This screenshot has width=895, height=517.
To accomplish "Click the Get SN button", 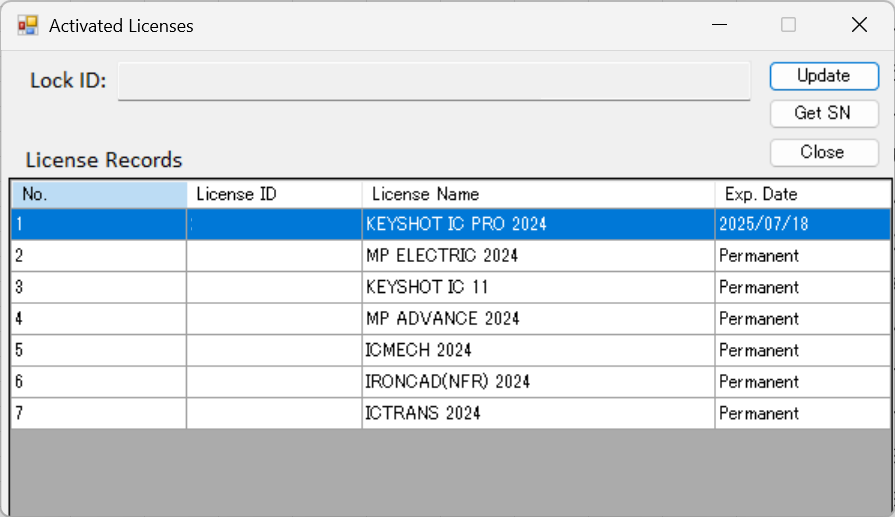I will coord(823,113).
